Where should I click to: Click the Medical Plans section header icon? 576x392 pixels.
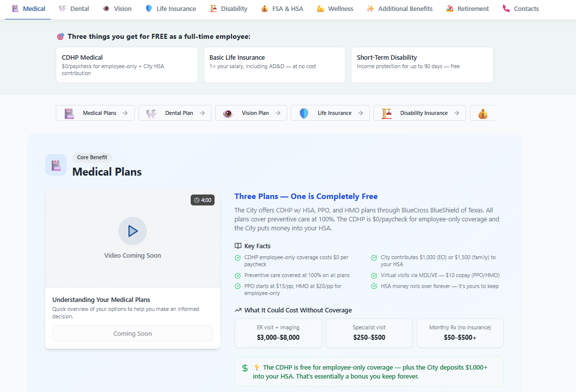pos(56,165)
